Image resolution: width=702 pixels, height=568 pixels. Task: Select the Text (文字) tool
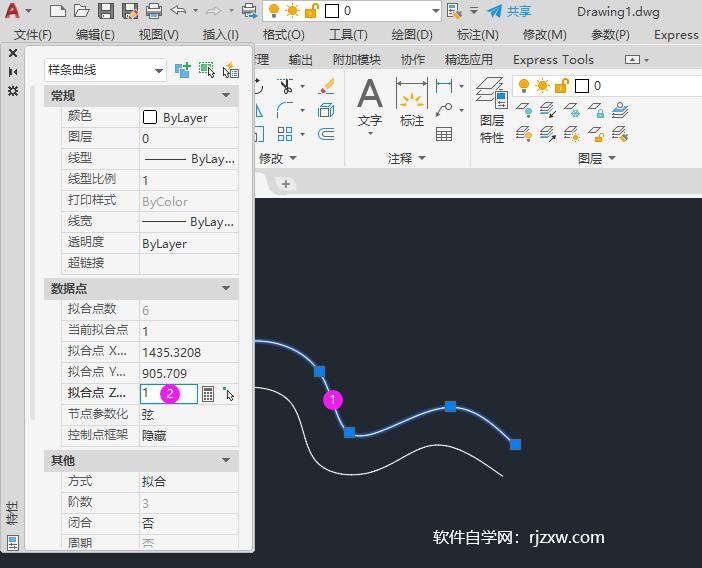(x=370, y=103)
